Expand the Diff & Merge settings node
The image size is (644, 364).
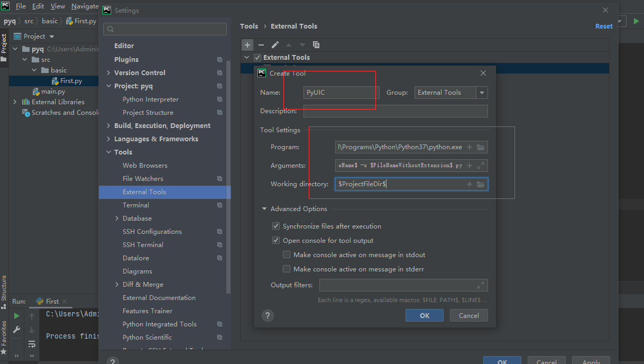117,285
